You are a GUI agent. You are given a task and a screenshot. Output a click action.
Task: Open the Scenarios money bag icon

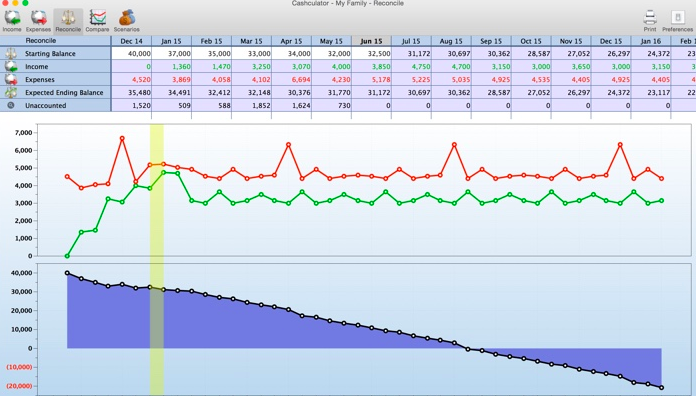(127, 18)
